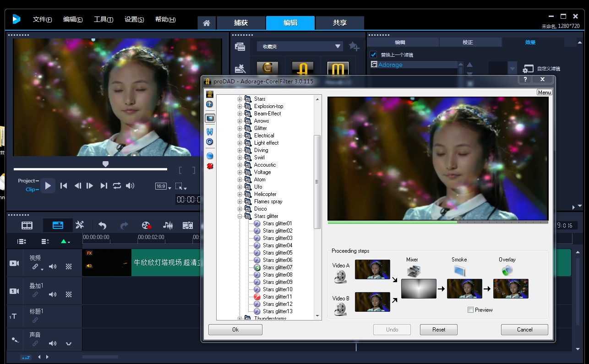Open the tools wrench icon in the timeline toolbar
Viewport: 589px width, 364px height.
pos(80,225)
